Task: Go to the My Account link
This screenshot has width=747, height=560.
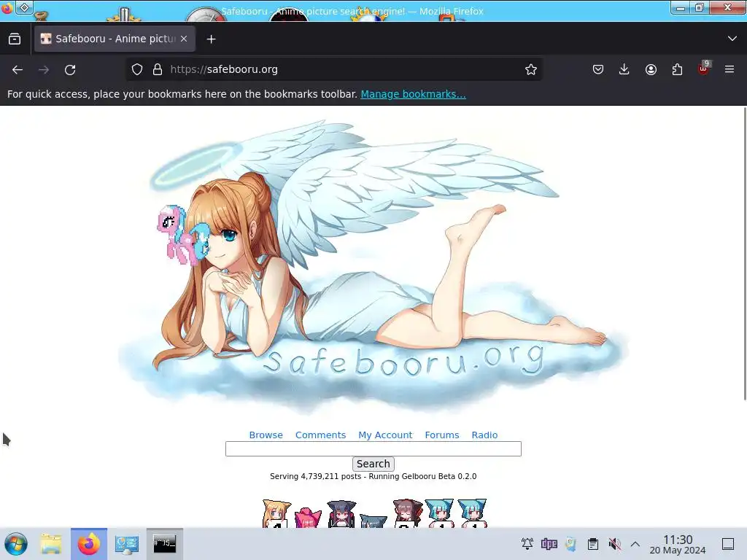Action: 385,435
